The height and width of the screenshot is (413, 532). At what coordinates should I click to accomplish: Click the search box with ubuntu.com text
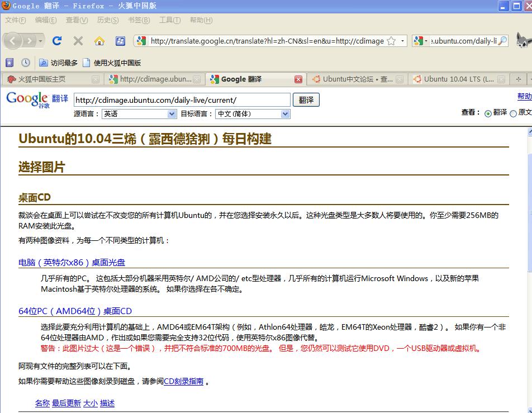pyautogui.click(x=463, y=41)
